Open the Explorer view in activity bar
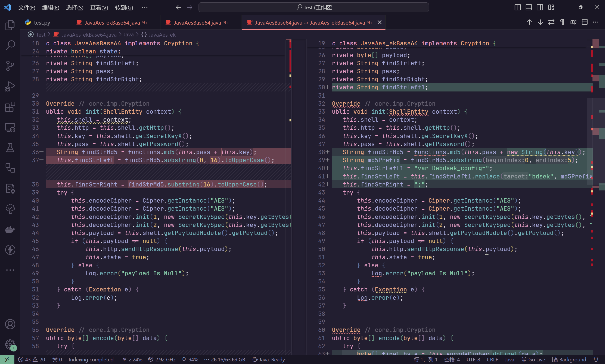The image size is (605, 364). (x=10, y=25)
